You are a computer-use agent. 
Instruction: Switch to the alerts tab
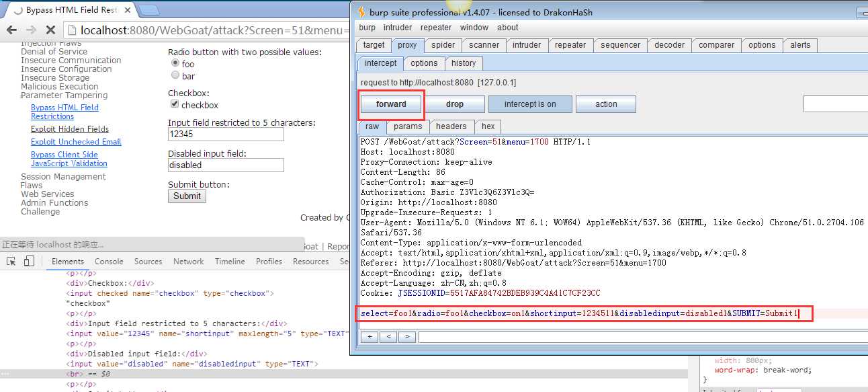tap(800, 45)
